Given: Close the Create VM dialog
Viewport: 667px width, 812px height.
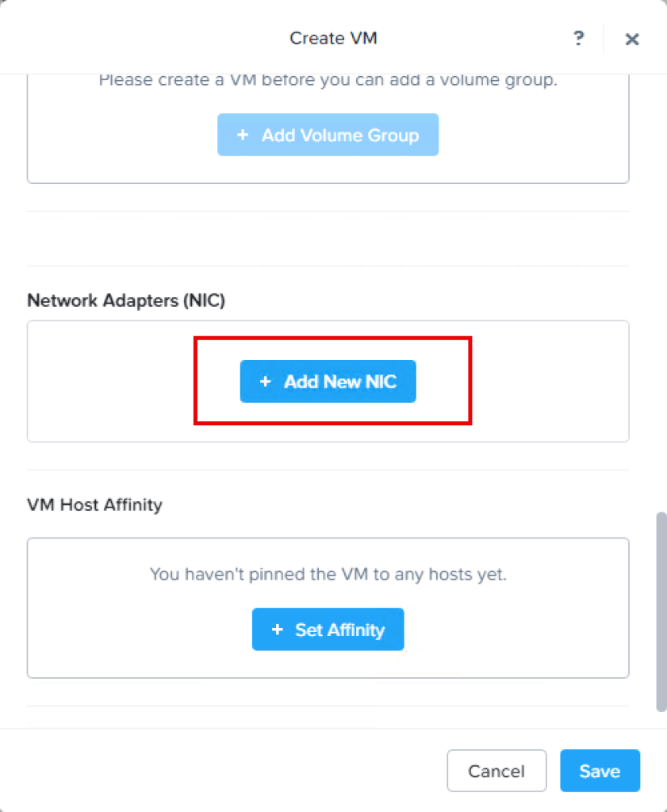Looking at the screenshot, I should [632, 40].
